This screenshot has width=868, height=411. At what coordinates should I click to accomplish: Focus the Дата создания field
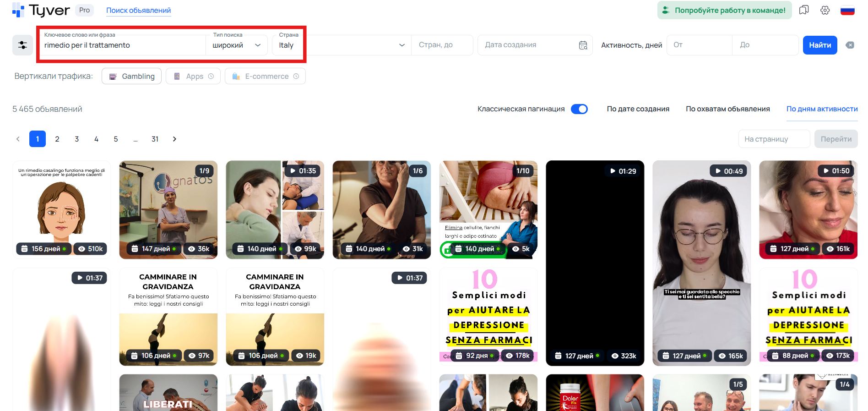pyautogui.click(x=535, y=45)
